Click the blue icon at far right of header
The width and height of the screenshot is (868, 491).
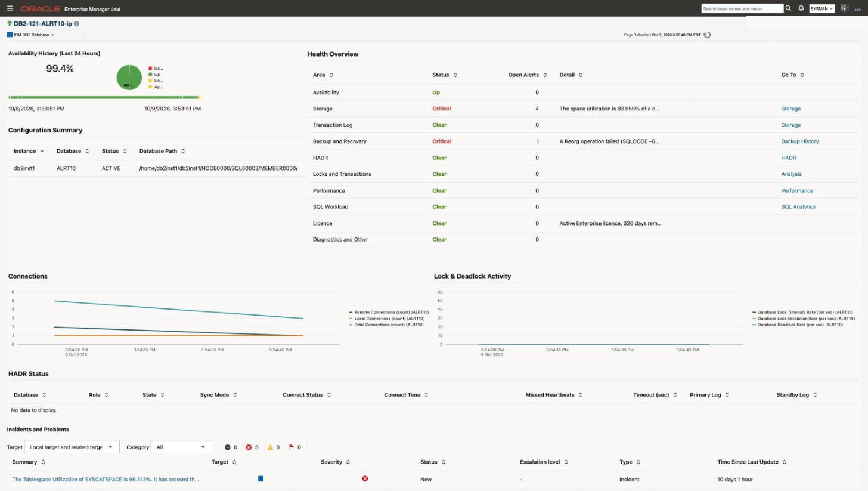(858, 8)
